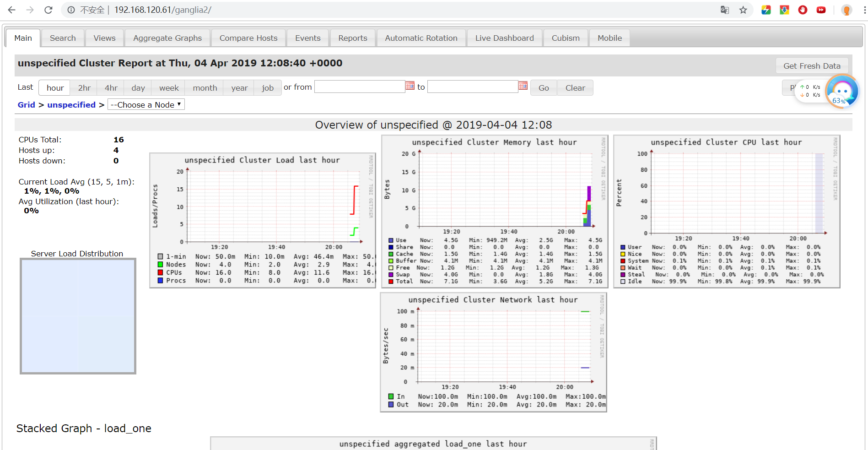Select the hour time range
The image size is (868, 450).
coord(55,88)
